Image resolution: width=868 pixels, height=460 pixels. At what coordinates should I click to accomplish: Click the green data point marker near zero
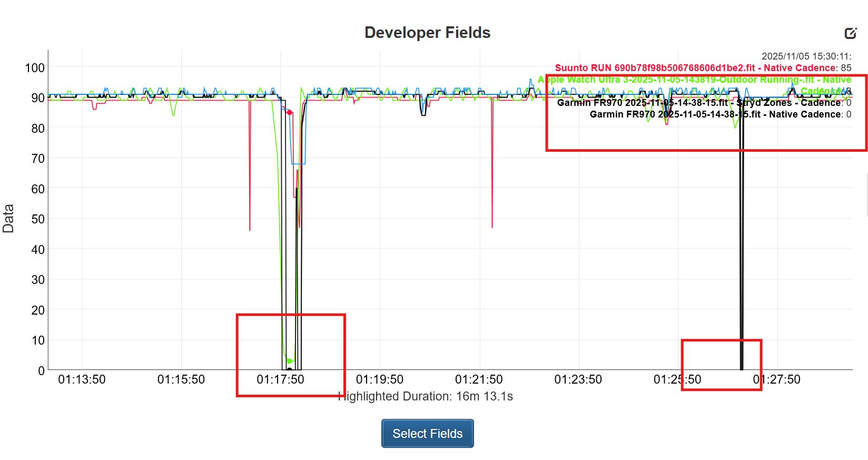pos(289,361)
